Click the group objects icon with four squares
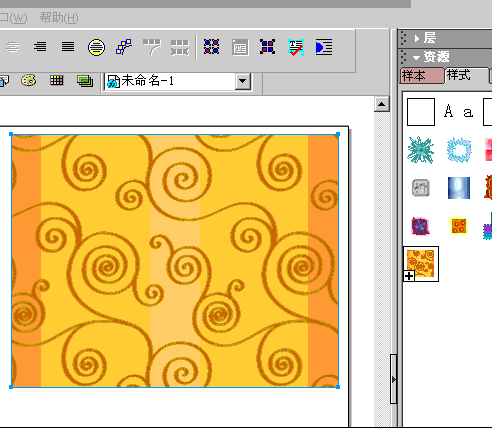This screenshot has height=428, width=492. 212,47
